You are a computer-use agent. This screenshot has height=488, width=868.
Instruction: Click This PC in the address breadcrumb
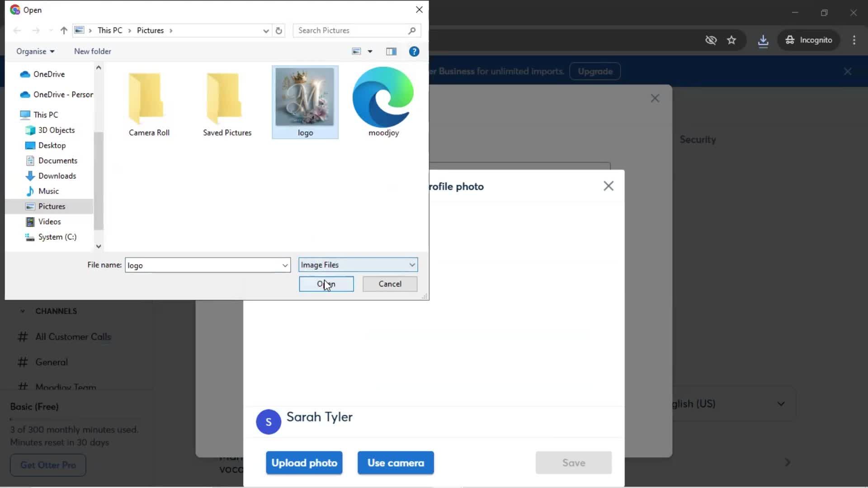coord(110,30)
